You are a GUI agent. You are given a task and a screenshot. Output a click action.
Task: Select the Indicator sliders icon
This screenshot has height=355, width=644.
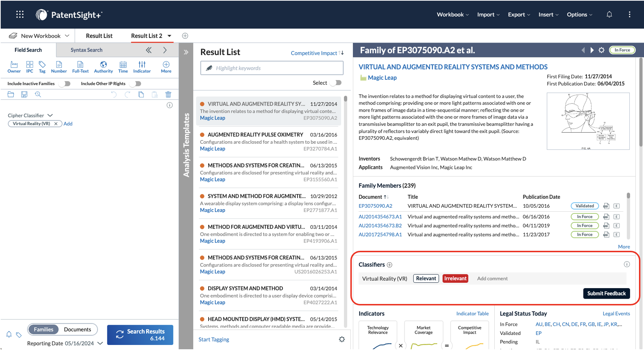(142, 64)
